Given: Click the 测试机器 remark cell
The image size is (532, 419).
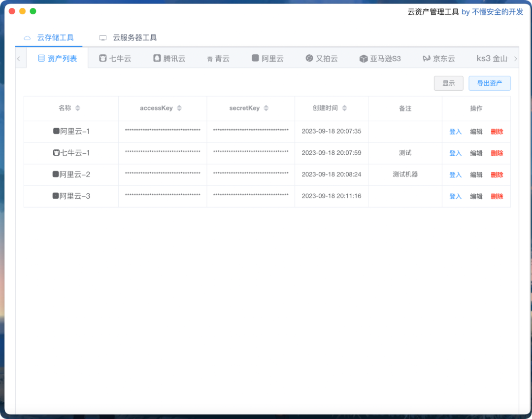Looking at the screenshot, I should (405, 174).
